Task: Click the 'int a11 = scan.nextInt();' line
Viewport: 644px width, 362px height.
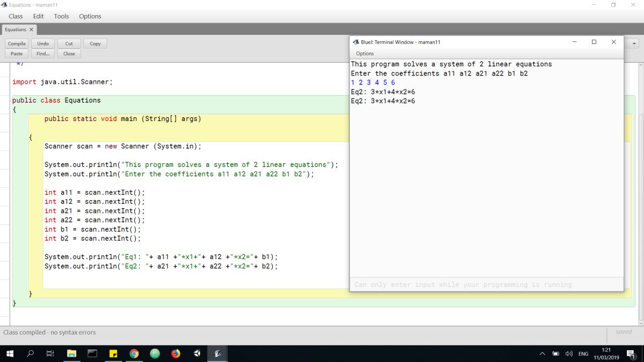Action: coord(95,193)
